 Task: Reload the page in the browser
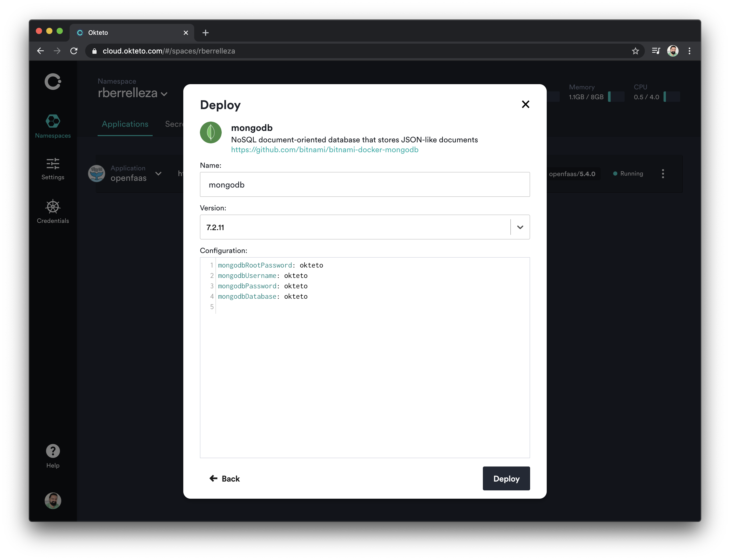pos(74,51)
